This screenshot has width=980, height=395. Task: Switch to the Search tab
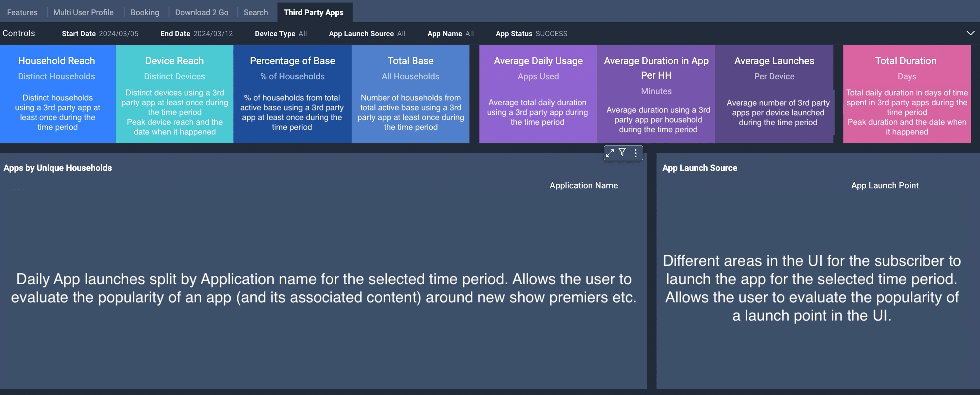(x=256, y=12)
